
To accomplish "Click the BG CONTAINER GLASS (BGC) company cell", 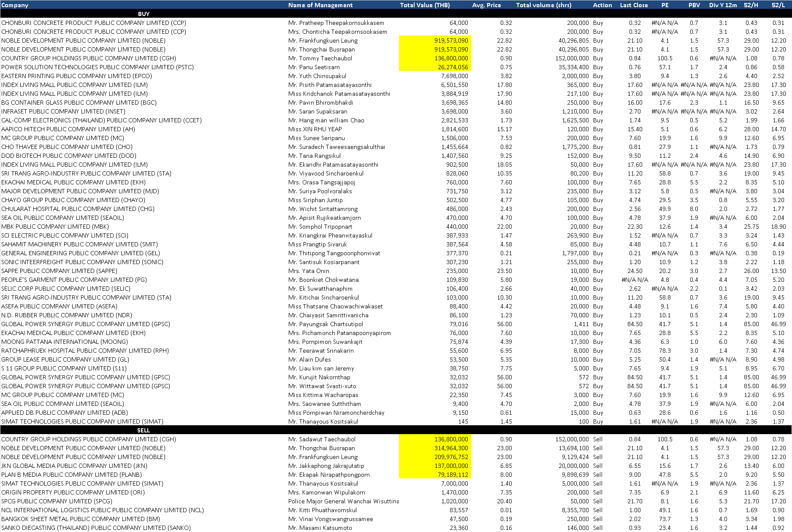I will pos(79,103).
